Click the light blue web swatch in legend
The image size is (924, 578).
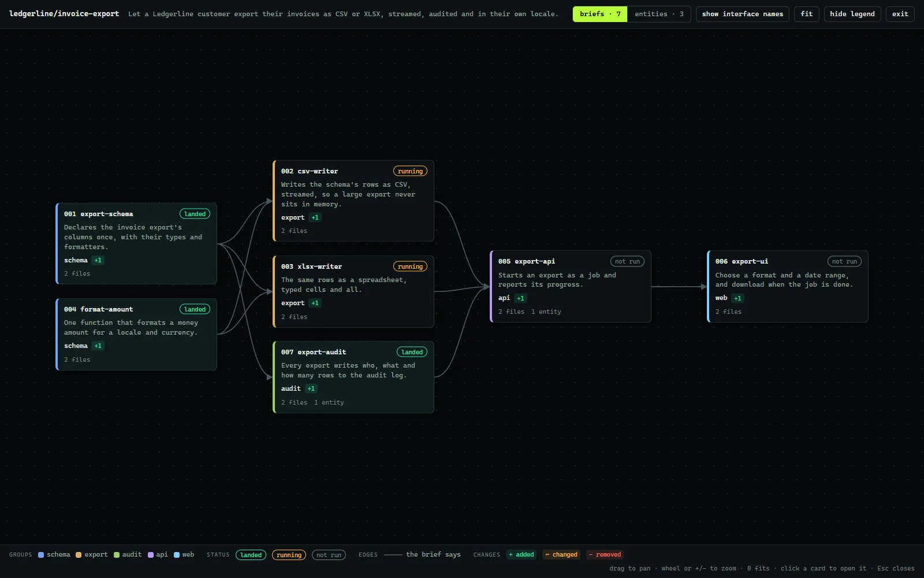(x=177, y=555)
